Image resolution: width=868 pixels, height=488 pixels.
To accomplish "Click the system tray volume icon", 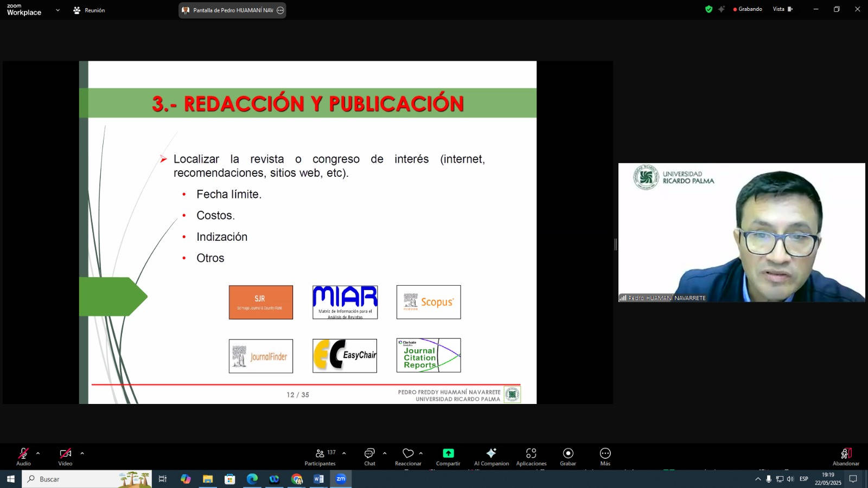I will (x=790, y=479).
